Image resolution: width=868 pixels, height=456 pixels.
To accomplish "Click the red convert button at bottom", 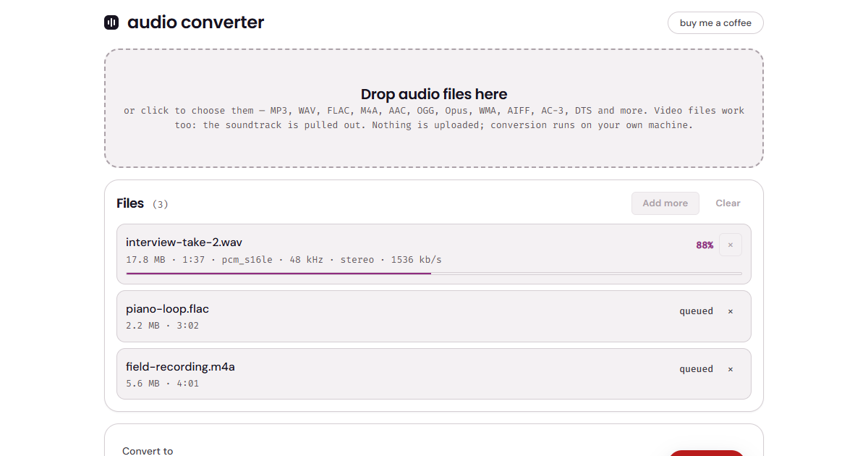I will 706,453.
